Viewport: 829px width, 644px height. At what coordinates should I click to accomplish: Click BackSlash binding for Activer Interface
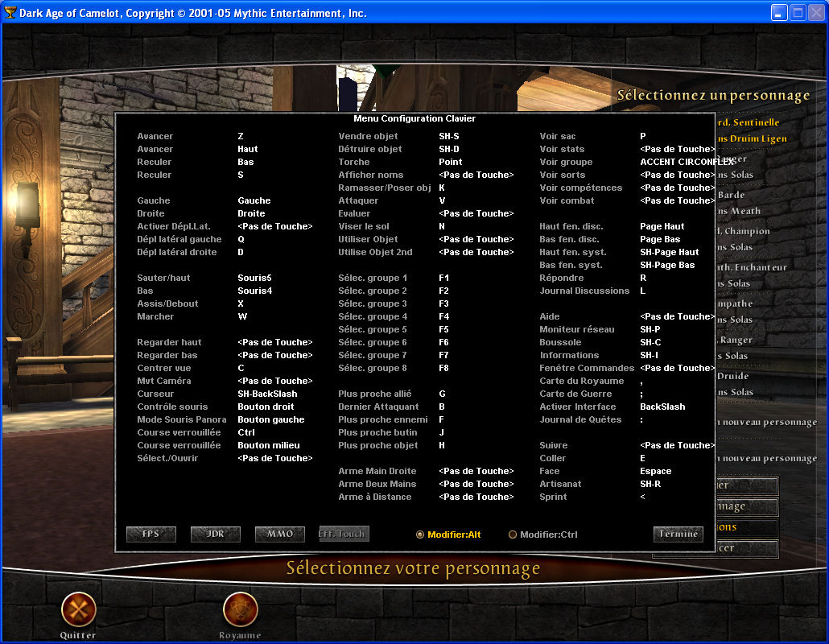[662, 407]
